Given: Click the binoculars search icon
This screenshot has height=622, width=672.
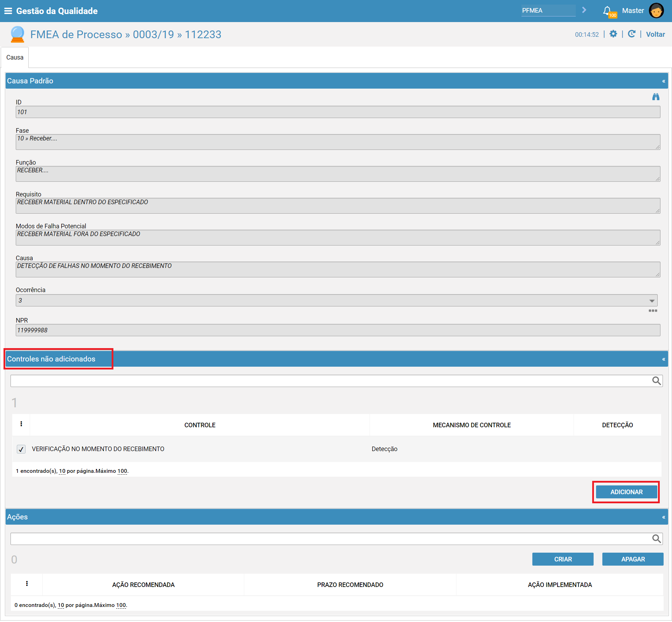Looking at the screenshot, I should pos(656,97).
